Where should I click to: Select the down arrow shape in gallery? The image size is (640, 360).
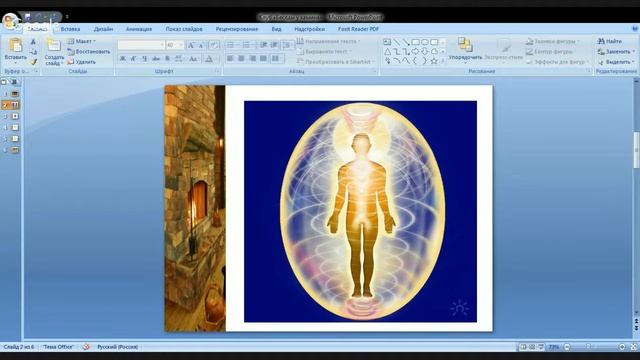pos(425,52)
